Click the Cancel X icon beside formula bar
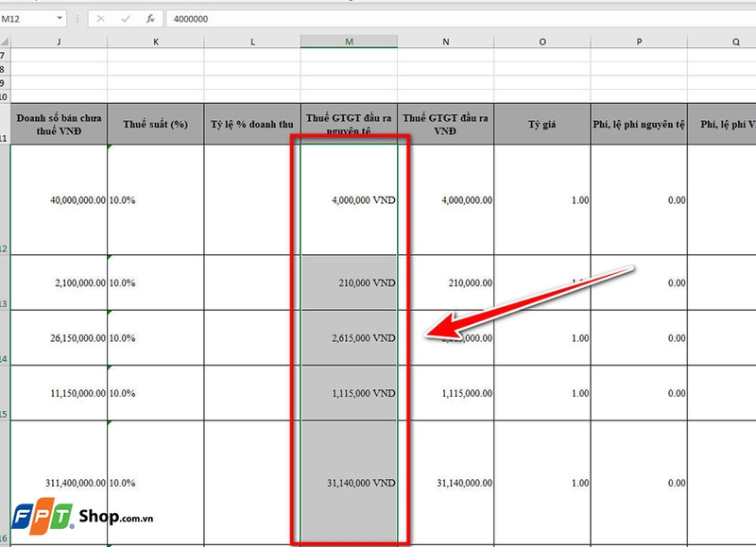Image resolution: width=756 pixels, height=547 pixels. click(103, 17)
